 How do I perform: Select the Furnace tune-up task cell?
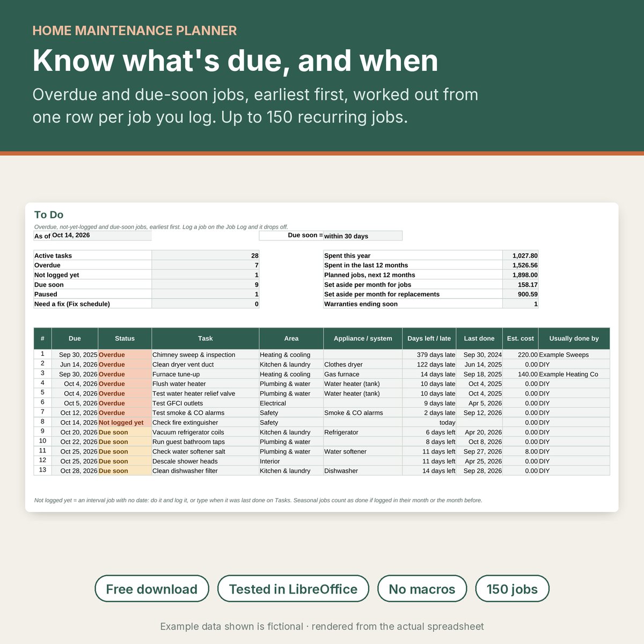click(x=206, y=374)
